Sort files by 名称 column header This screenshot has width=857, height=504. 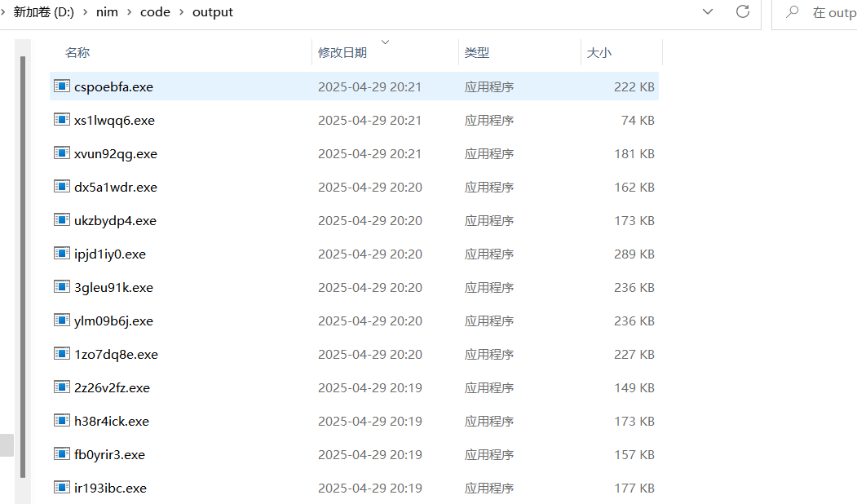click(77, 52)
